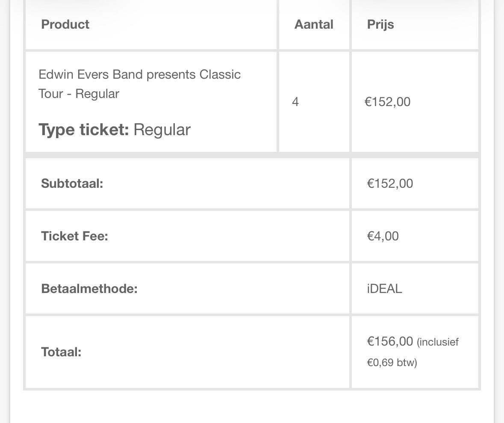
Task: Click the Ticket Fee label
Action: point(74,236)
